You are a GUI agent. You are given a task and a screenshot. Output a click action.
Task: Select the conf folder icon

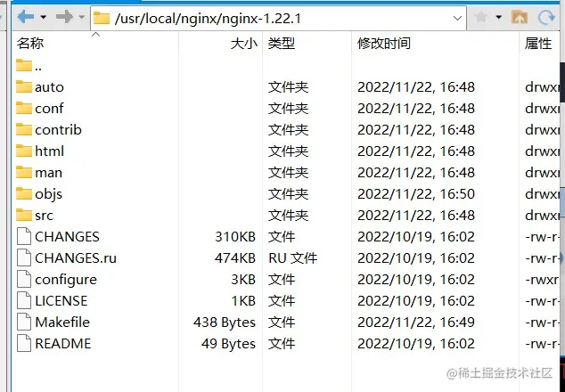pos(24,108)
